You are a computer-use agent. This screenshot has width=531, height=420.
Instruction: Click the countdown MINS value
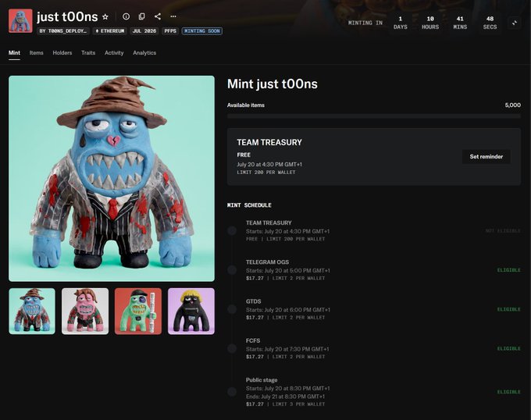click(x=460, y=19)
